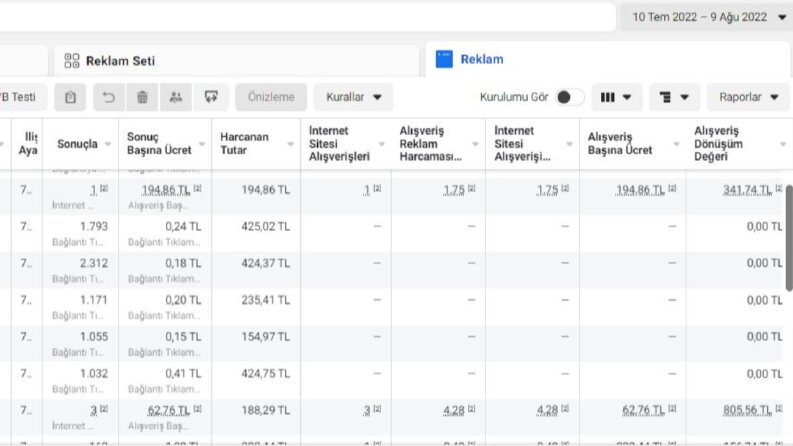Screen dimensions: 793x446
Task: Click the 341,74 TL conversion value
Action: click(747, 190)
